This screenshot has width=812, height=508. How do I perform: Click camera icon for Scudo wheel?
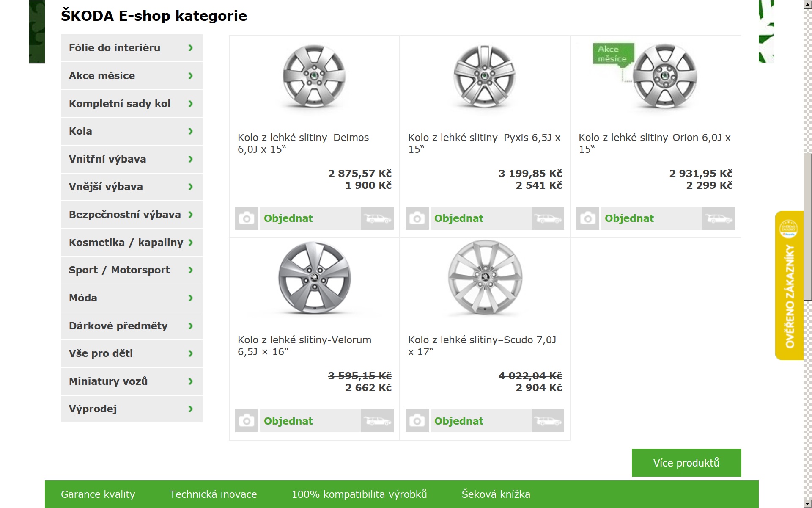coord(417,421)
